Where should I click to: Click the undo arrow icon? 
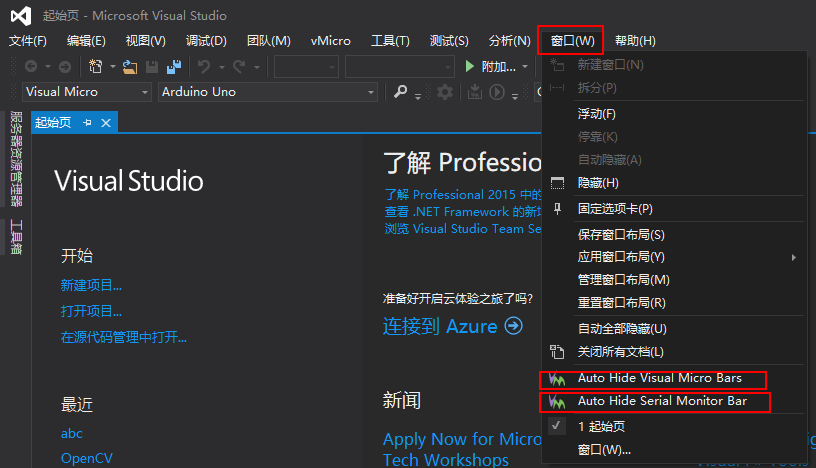[205, 66]
